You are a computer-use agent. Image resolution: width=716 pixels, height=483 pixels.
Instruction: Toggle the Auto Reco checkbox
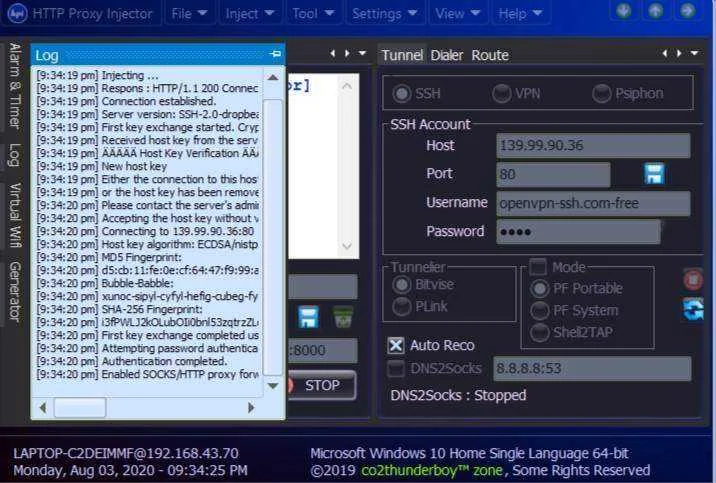pyautogui.click(x=396, y=346)
